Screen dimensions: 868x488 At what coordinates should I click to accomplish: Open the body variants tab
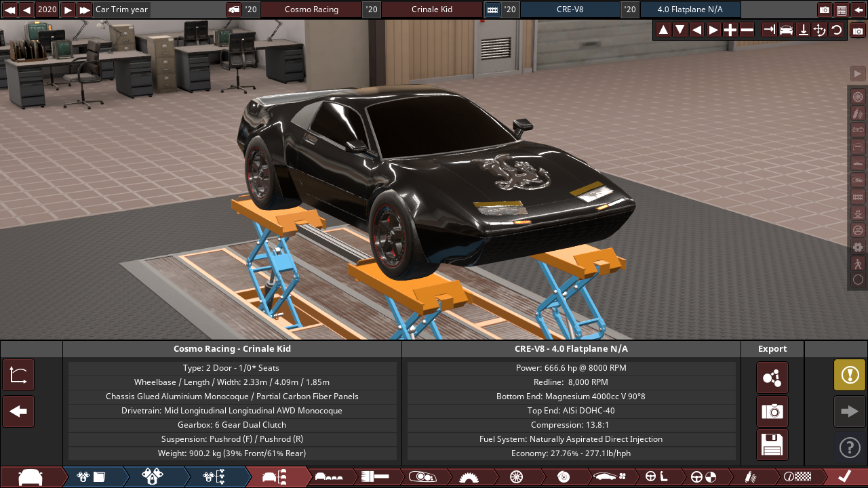tap(330, 477)
